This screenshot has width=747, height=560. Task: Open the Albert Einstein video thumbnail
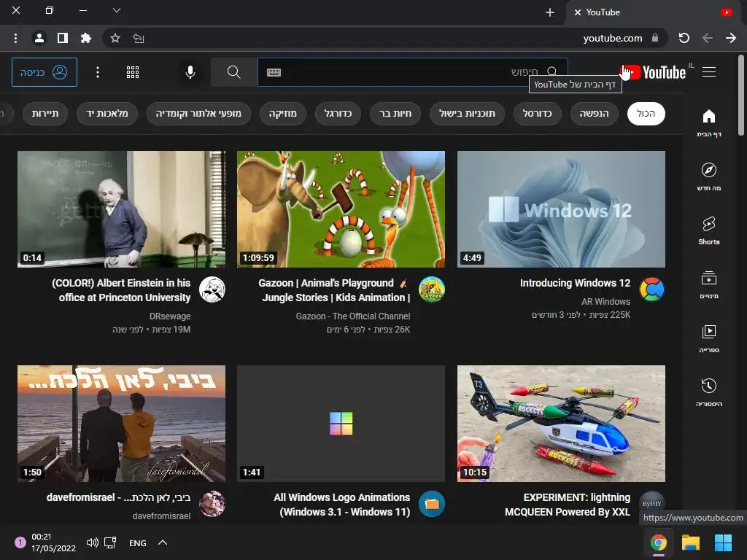pyautogui.click(x=122, y=209)
